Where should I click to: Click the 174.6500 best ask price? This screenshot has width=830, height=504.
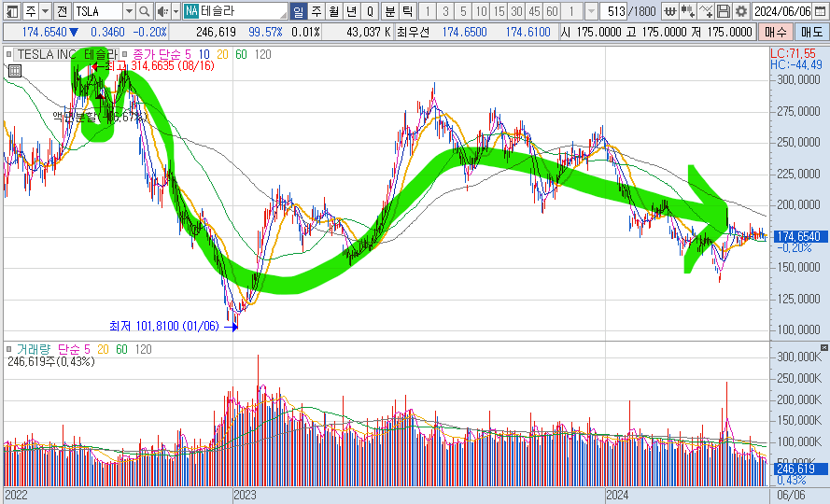464,33
